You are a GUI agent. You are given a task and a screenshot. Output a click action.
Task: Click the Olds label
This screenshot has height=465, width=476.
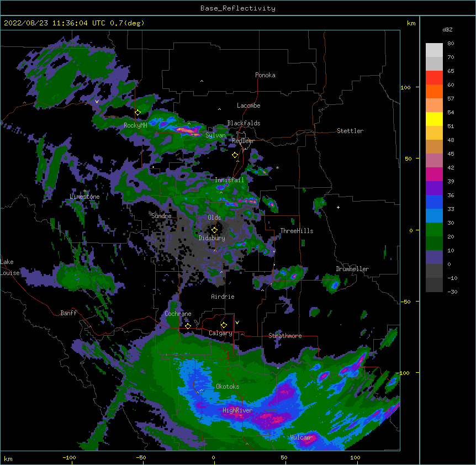coord(214,218)
